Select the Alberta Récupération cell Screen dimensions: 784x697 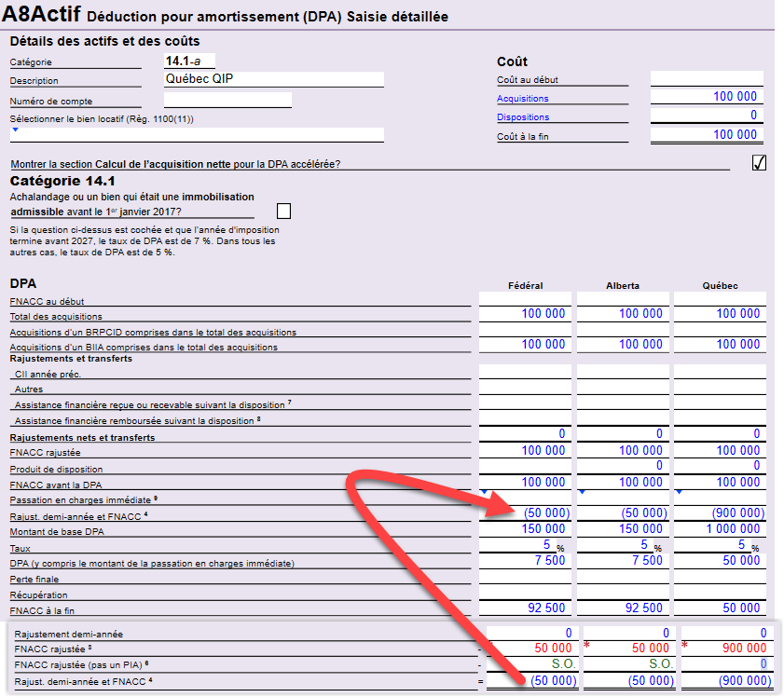point(621,594)
